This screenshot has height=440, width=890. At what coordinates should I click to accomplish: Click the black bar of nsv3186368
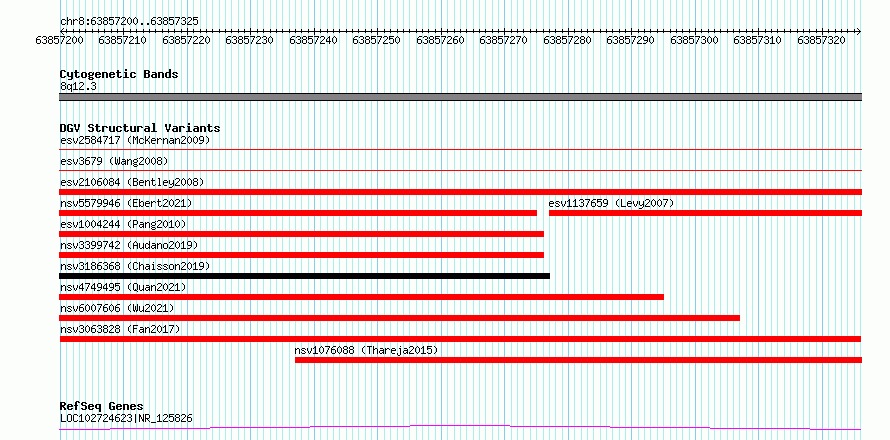(x=305, y=275)
